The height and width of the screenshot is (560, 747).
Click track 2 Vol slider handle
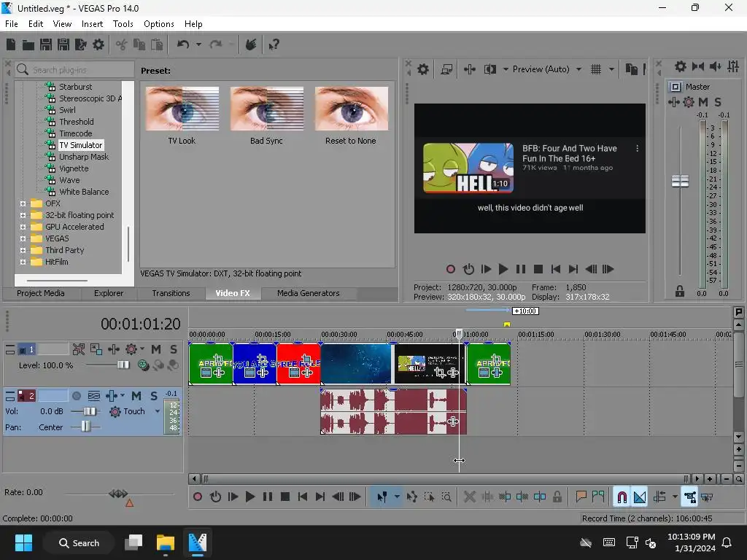(x=90, y=411)
